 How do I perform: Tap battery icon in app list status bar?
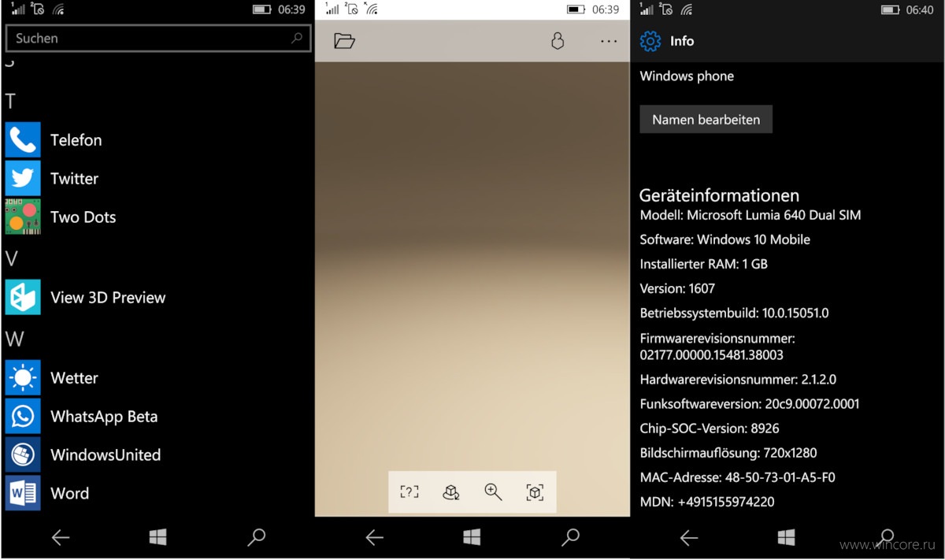tap(262, 9)
